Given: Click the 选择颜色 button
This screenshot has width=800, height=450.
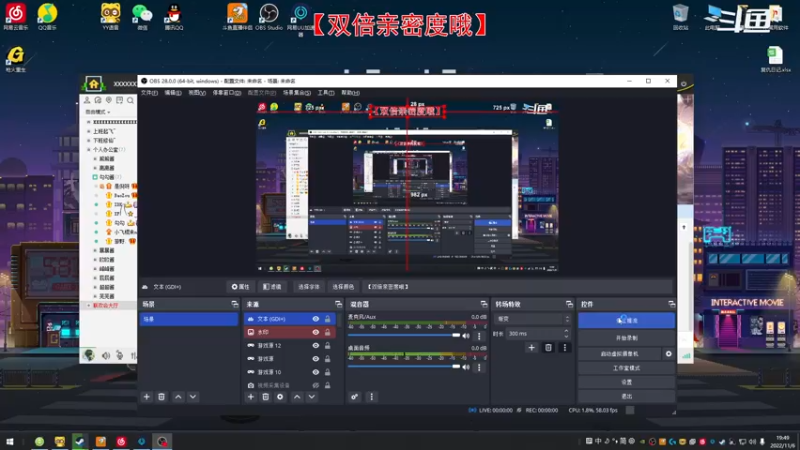Looking at the screenshot, I should pos(343,287).
